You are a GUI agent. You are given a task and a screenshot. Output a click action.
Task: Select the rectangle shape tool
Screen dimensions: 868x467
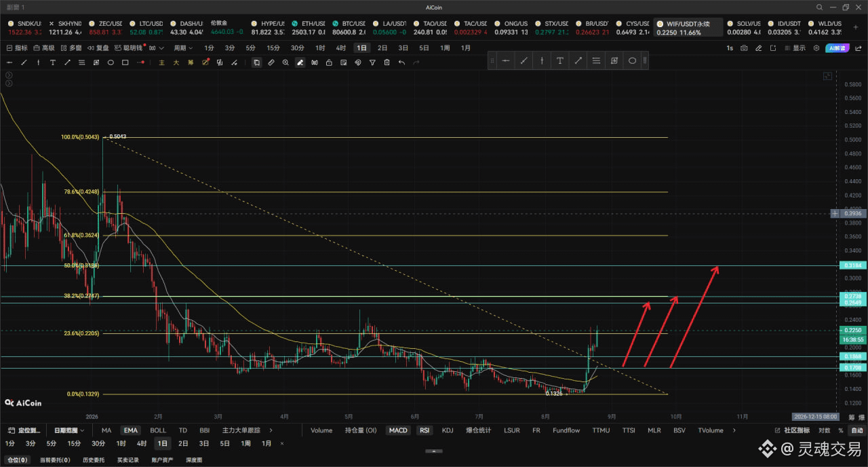[125, 62]
